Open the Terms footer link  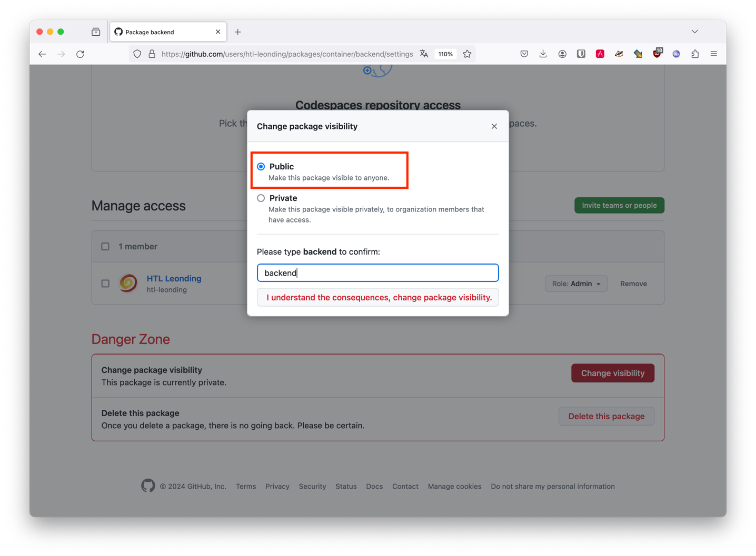click(x=246, y=486)
